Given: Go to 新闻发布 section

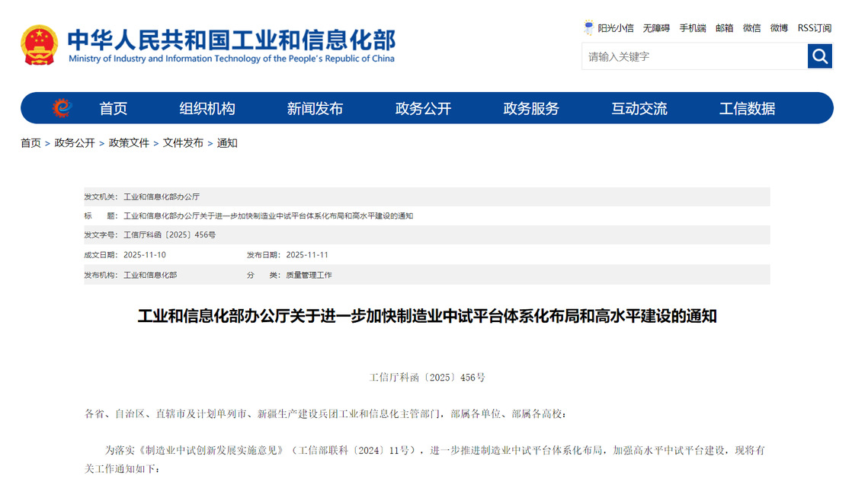Looking at the screenshot, I should point(315,109).
